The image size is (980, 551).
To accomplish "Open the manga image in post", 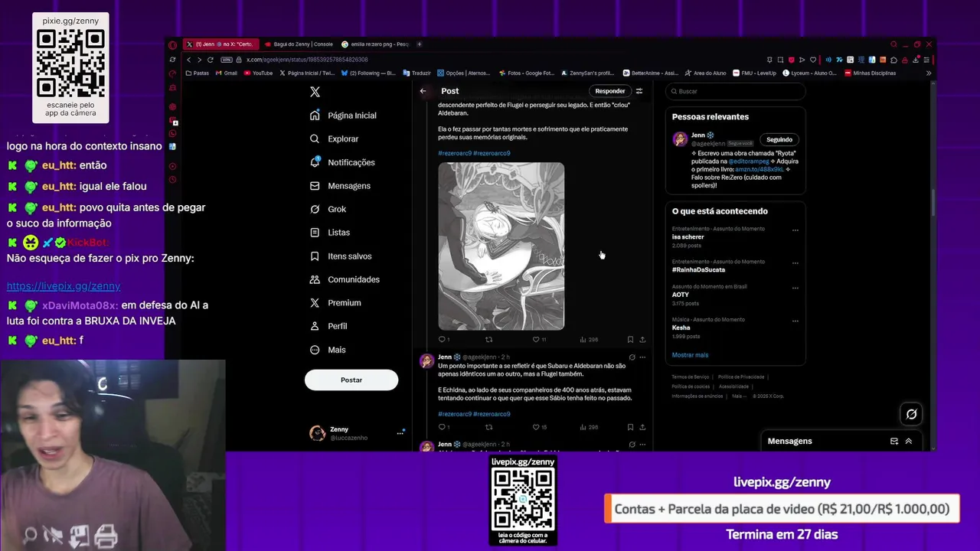I will click(x=501, y=246).
